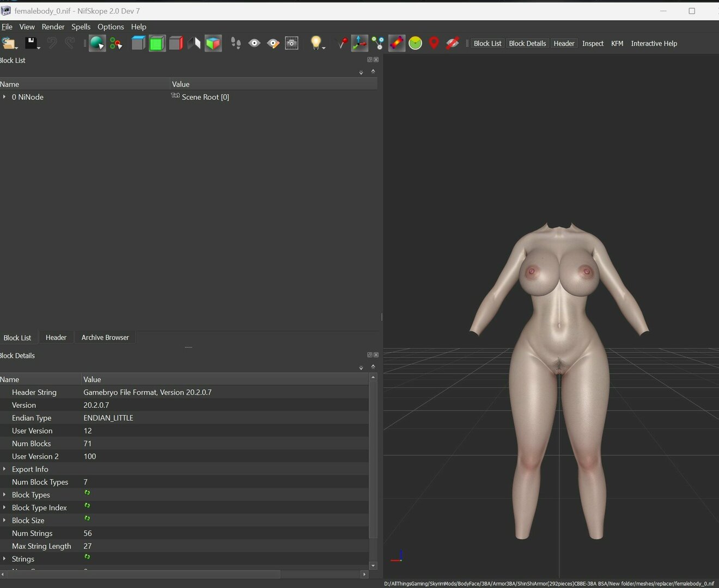Toggle show nodes connection icon
The width and height of the screenshot is (719, 588).
(378, 44)
